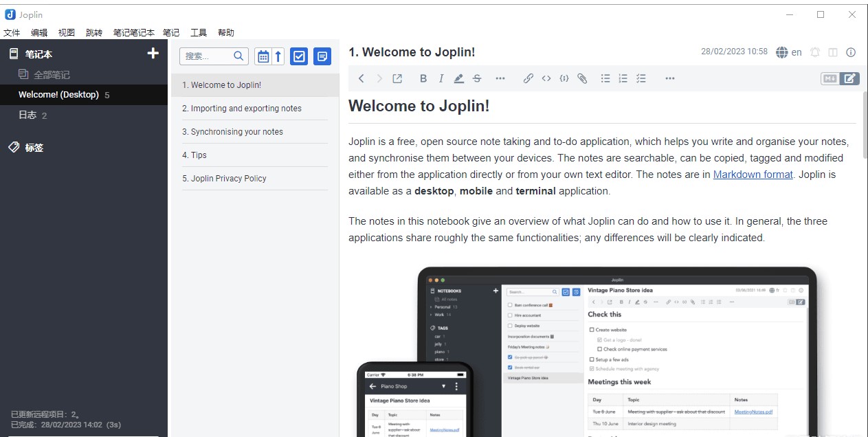The image size is (868, 437).
Task: Click the Welcome to Joplin! heading in note body
Action: (x=419, y=106)
